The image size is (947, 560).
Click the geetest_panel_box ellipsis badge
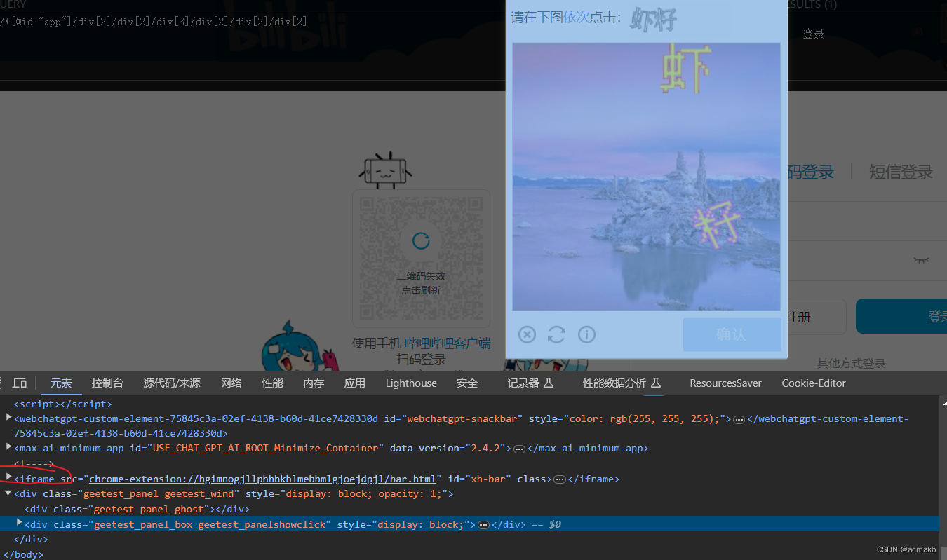point(483,525)
